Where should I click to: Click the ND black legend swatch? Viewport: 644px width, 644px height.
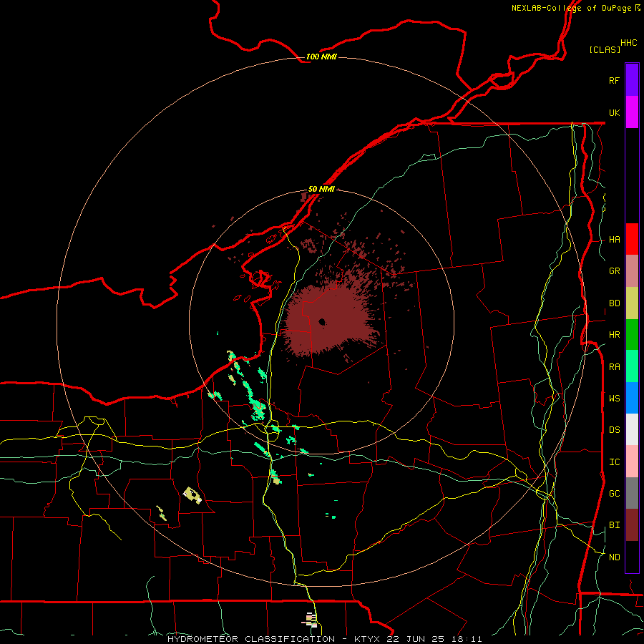632,557
